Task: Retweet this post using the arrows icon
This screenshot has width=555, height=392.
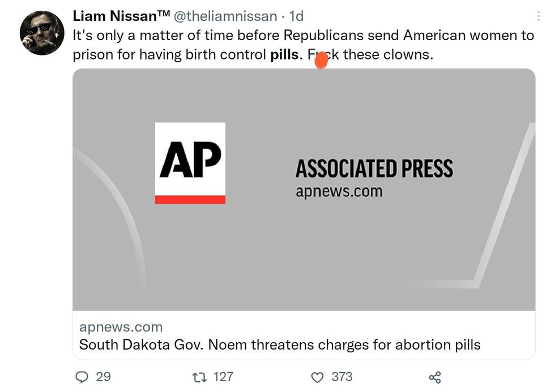Action: point(199,377)
